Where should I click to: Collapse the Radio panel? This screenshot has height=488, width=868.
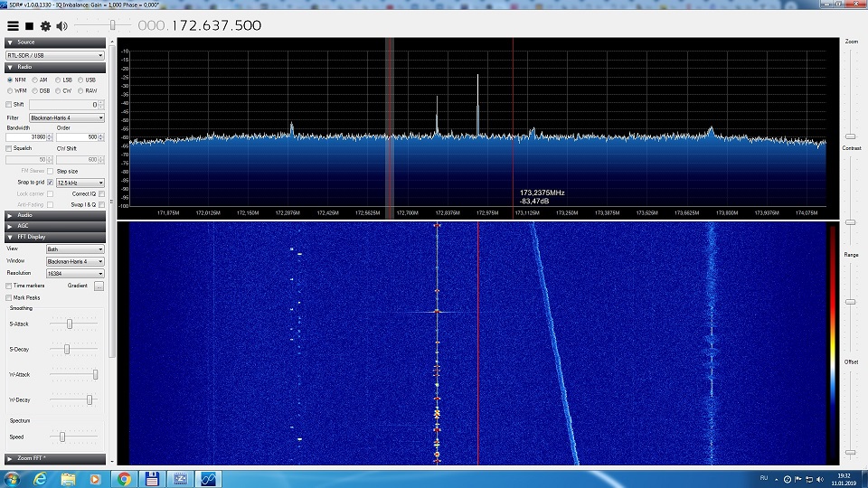click(x=55, y=67)
